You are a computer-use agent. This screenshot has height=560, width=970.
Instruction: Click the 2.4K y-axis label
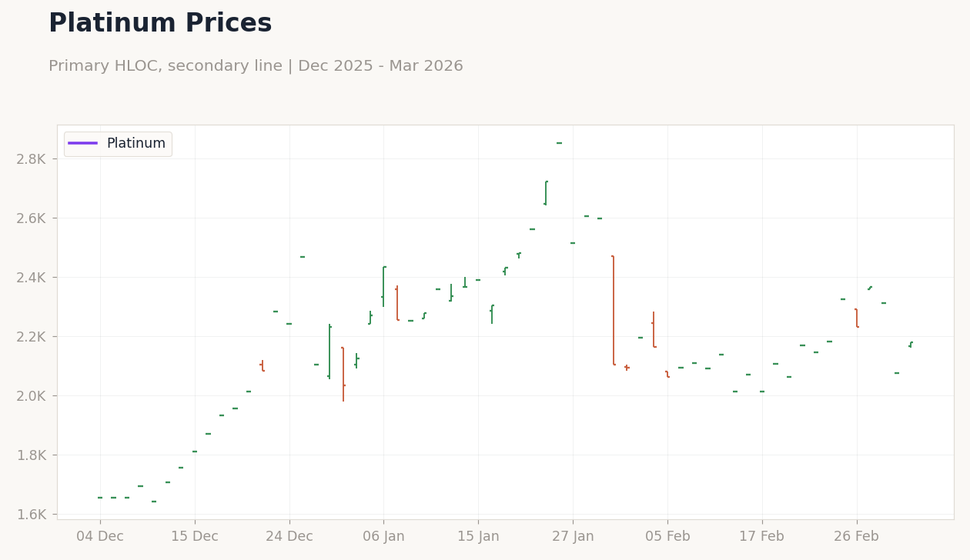[32, 278]
